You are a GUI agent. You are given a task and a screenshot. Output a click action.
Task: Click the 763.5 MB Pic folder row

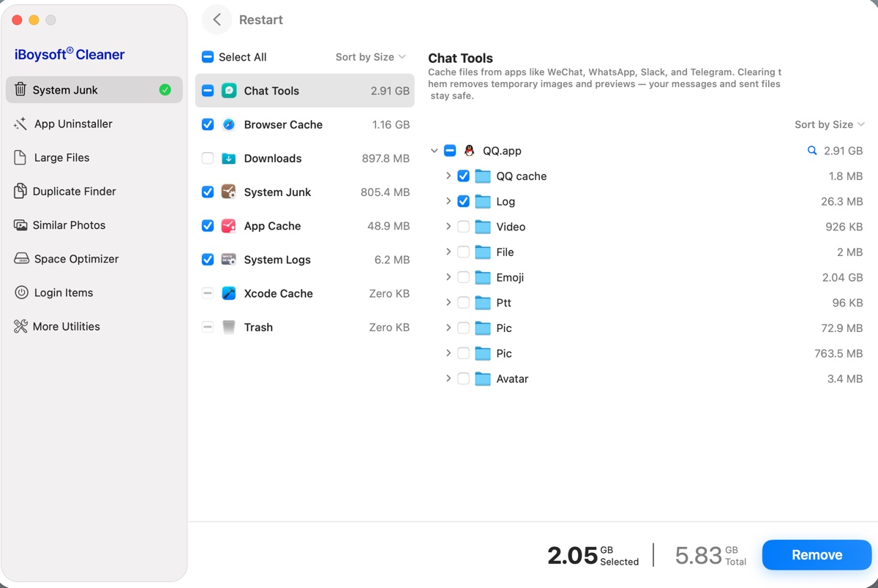pyautogui.click(x=647, y=353)
